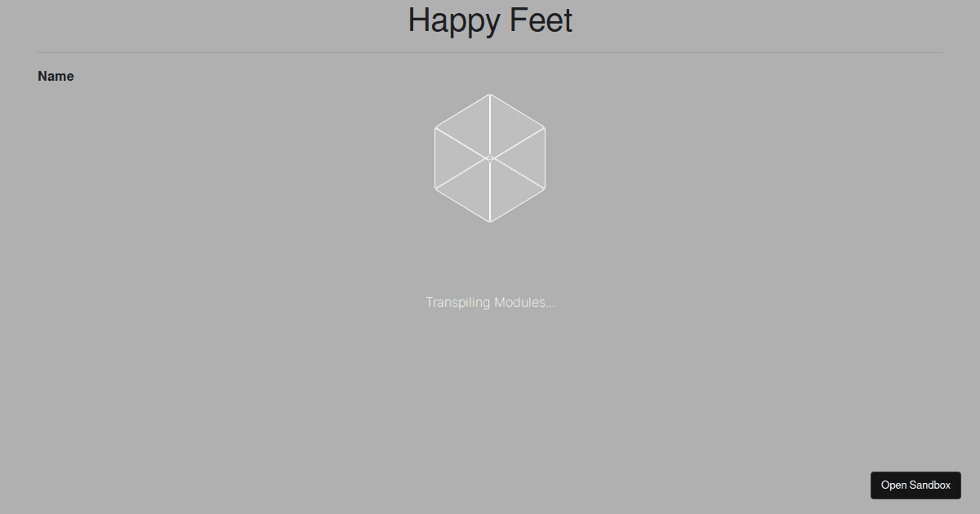Click the Happy Feet page title

click(489, 20)
